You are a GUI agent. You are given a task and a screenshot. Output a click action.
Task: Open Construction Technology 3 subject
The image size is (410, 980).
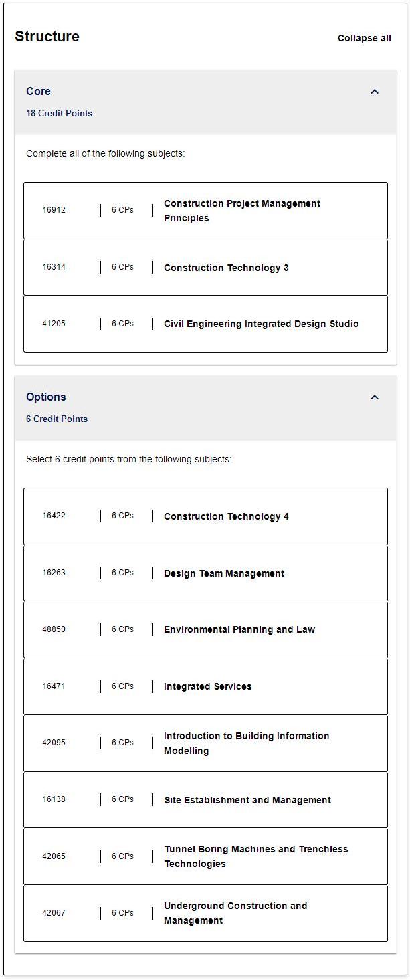(226, 268)
